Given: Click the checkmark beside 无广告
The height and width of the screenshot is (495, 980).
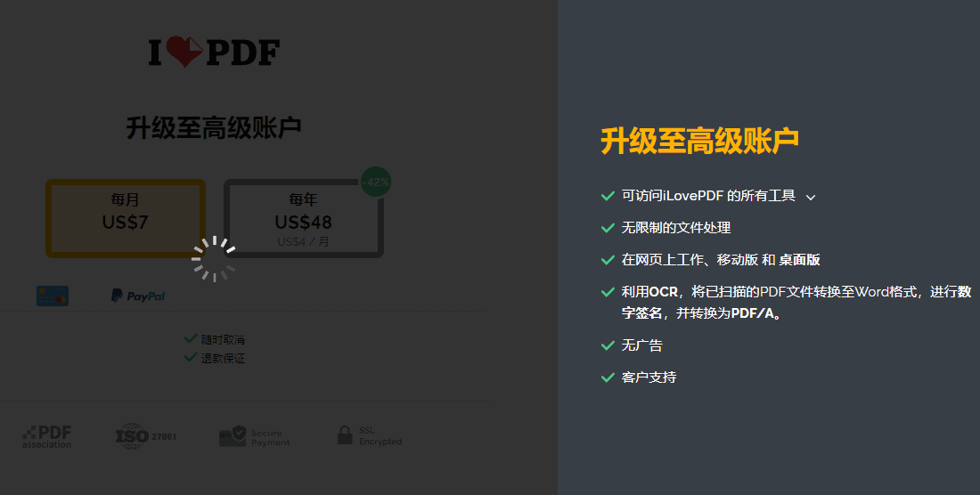Looking at the screenshot, I should [608, 345].
